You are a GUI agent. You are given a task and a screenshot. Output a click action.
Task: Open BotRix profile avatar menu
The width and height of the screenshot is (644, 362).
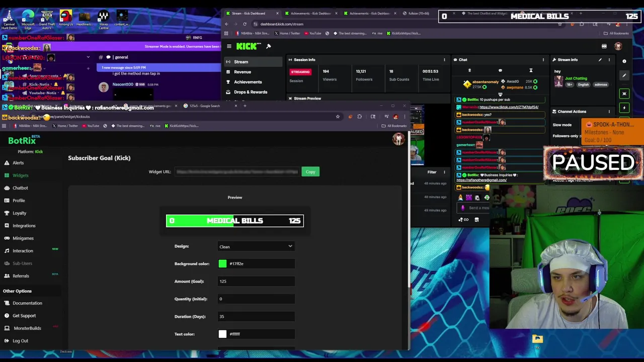398,139
